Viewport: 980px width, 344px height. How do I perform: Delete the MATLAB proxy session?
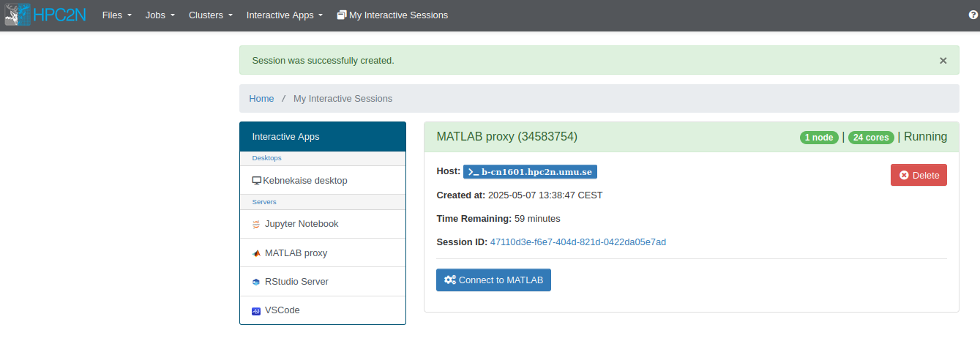pos(919,175)
